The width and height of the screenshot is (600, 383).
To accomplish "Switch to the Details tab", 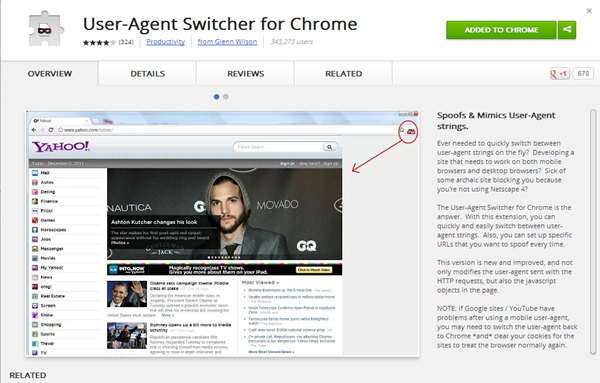I will (x=148, y=73).
